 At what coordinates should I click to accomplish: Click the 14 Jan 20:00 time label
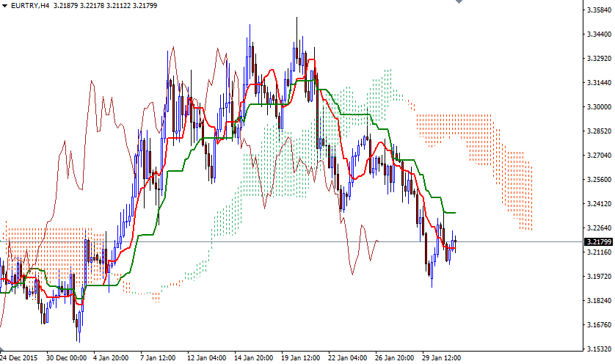254,357
